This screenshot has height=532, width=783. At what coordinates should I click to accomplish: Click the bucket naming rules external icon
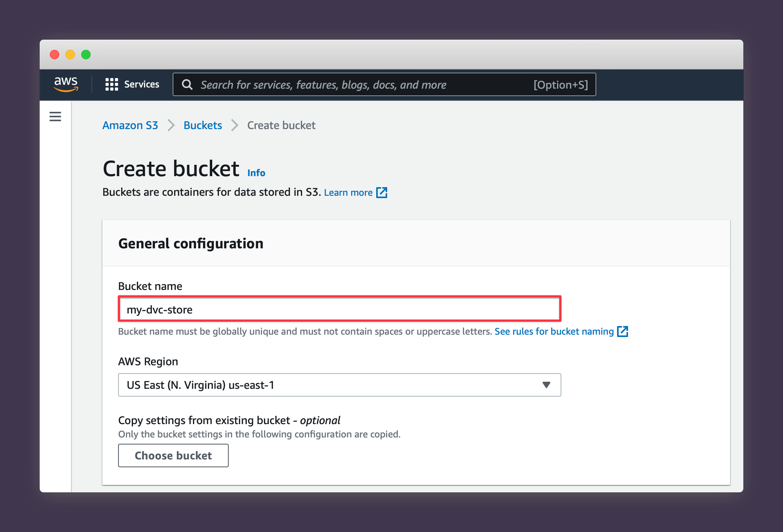pos(623,332)
